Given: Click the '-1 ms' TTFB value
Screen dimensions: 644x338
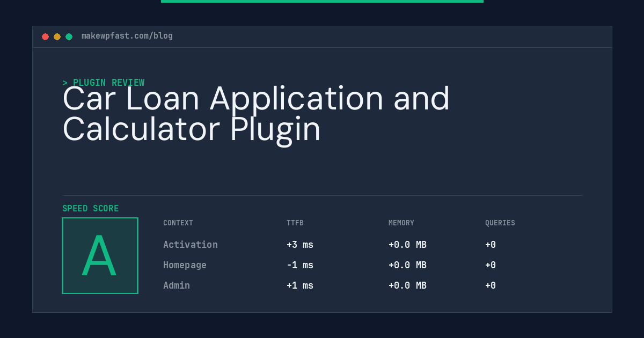Looking at the screenshot, I should click(300, 265).
